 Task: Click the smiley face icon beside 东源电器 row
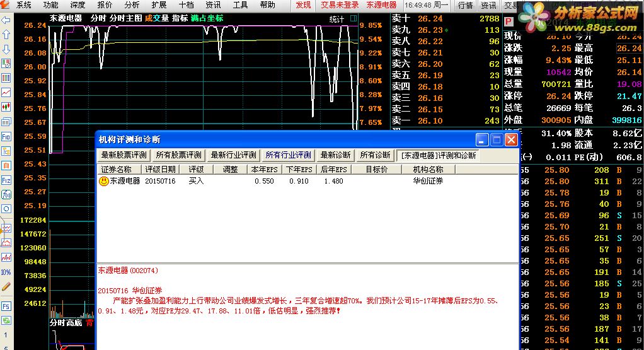tap(104, 181)
